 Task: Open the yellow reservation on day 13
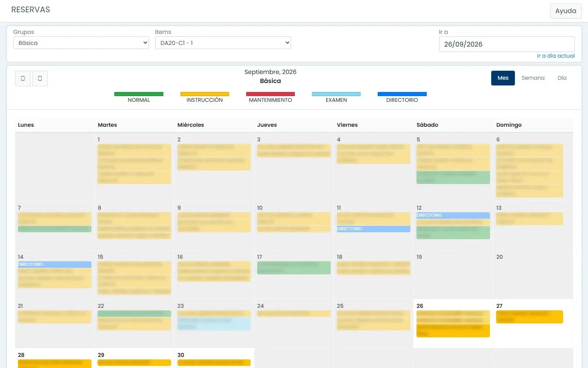pyautogui.click(x=529, y=219)
